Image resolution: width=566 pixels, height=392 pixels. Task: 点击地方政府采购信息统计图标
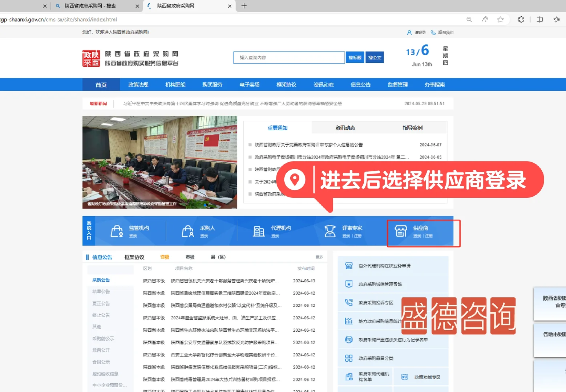349,321
